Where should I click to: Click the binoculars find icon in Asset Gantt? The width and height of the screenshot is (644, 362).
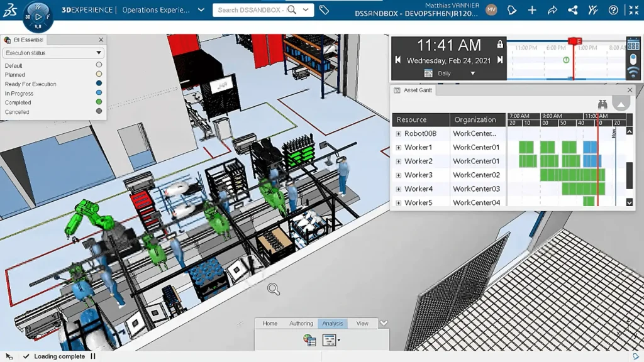[602, 105]
